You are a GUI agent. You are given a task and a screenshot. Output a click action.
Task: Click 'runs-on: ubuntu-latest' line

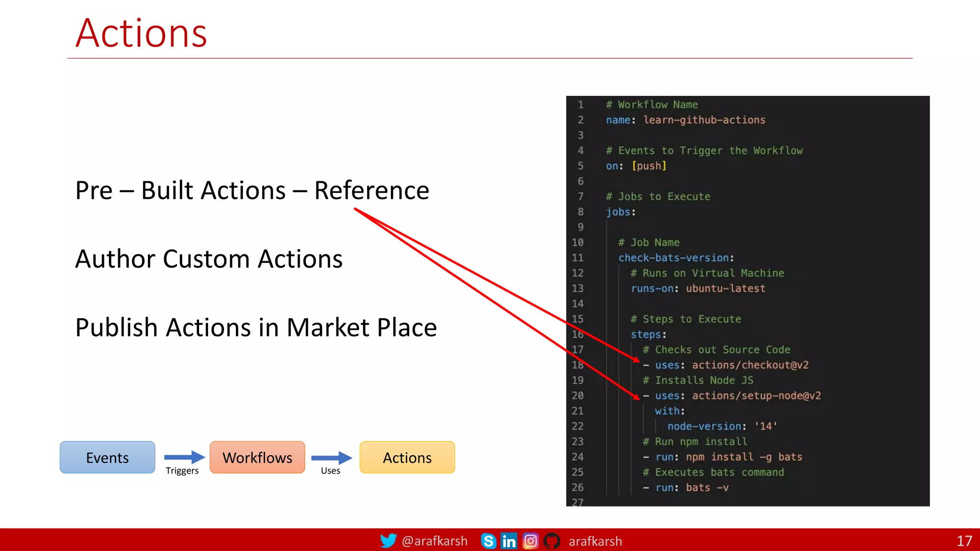pos(698,288)
